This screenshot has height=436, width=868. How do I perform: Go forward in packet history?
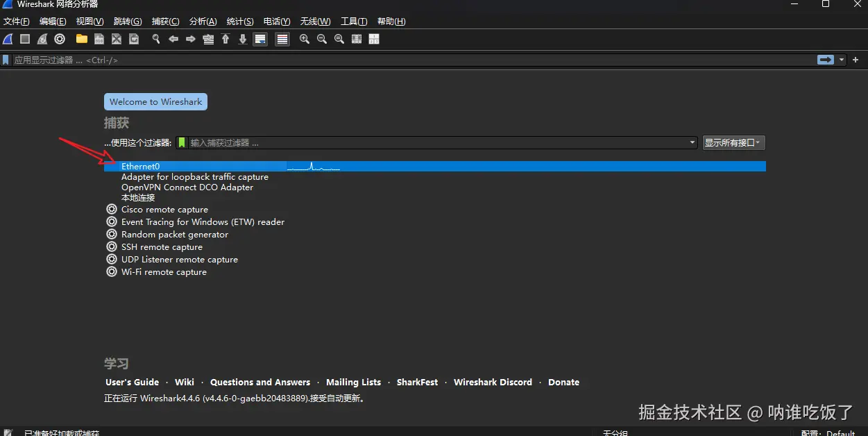[x=191, y=39]
